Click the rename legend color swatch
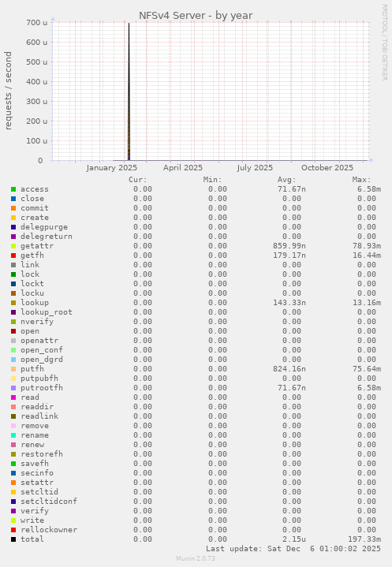 [x=13, y=435]
